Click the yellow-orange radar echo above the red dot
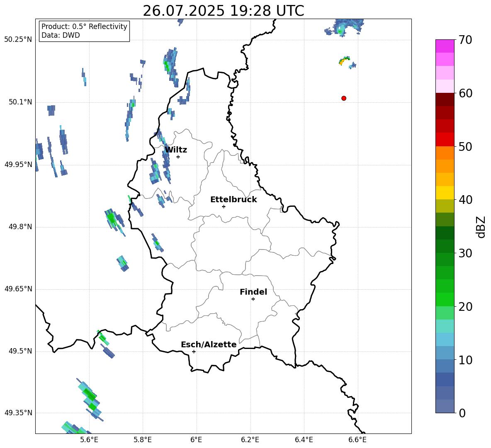The height and width of the screenshot is (448, 491). point(344,60)
